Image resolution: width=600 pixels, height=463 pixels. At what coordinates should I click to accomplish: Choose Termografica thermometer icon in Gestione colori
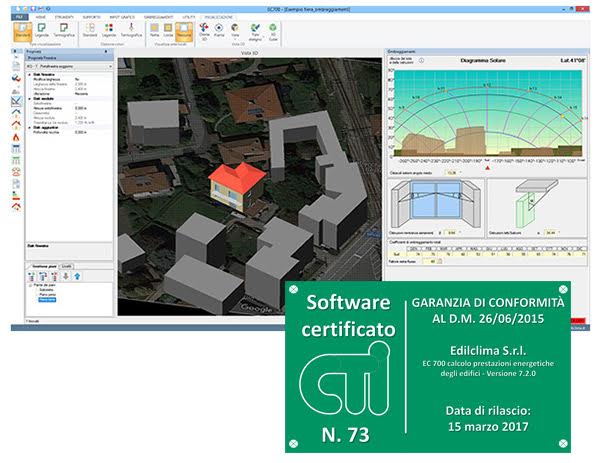131,31
